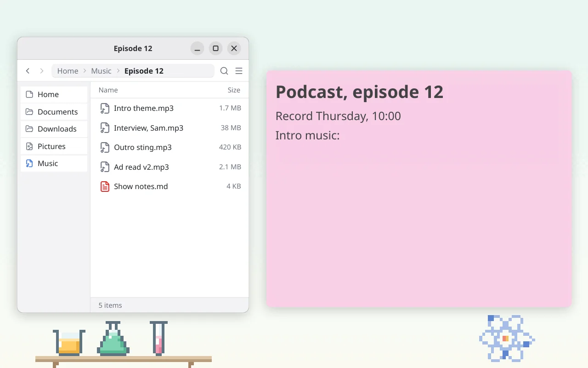Viewport: 588px width, 368px height.
Task: Select the file name Interview, Sam.mp3
Action: tap(148, 128)
